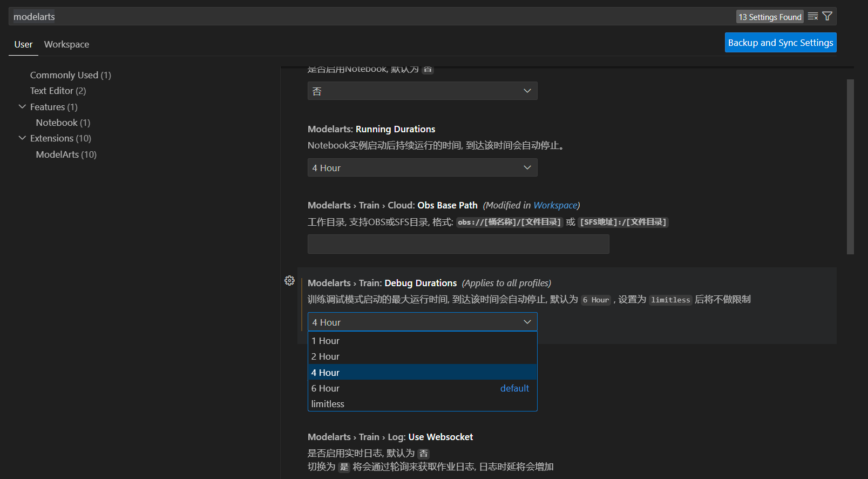868x479 pixels.
Task: Select Commonly Used (1) category
Action: click(70, 75)
